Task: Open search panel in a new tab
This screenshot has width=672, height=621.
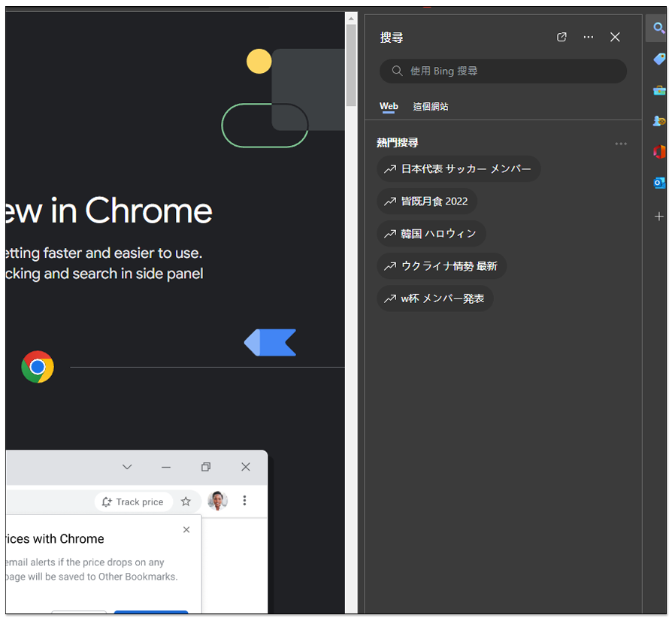Action: [x=562, y=38]
